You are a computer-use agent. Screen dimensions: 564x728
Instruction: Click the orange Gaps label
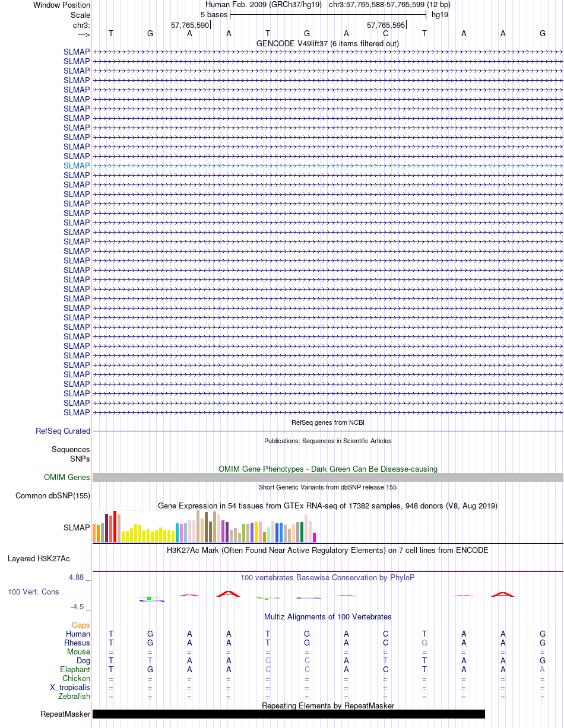[x=81, y=625]
